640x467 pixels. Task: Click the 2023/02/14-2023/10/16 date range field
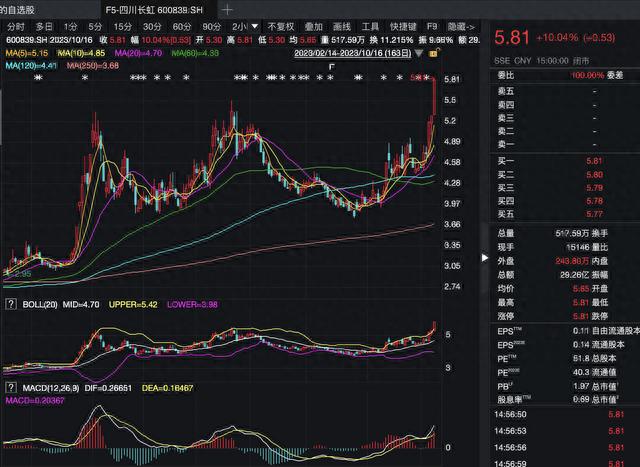(x=353, y=53)
